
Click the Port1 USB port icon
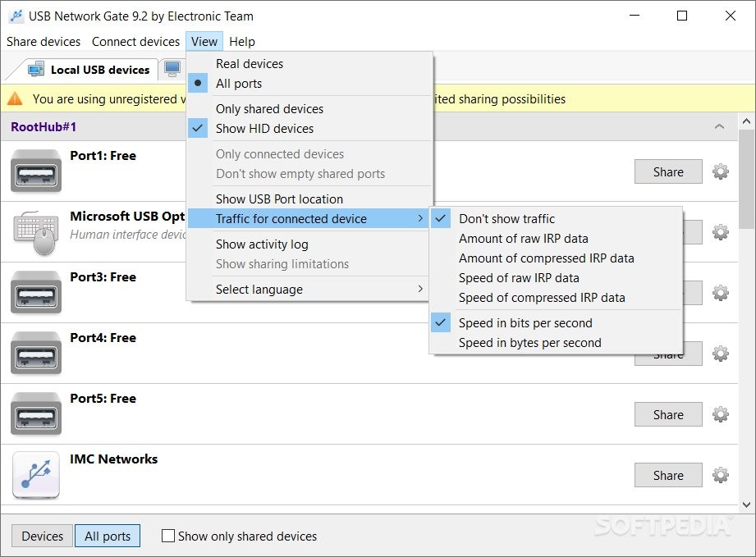36,171
